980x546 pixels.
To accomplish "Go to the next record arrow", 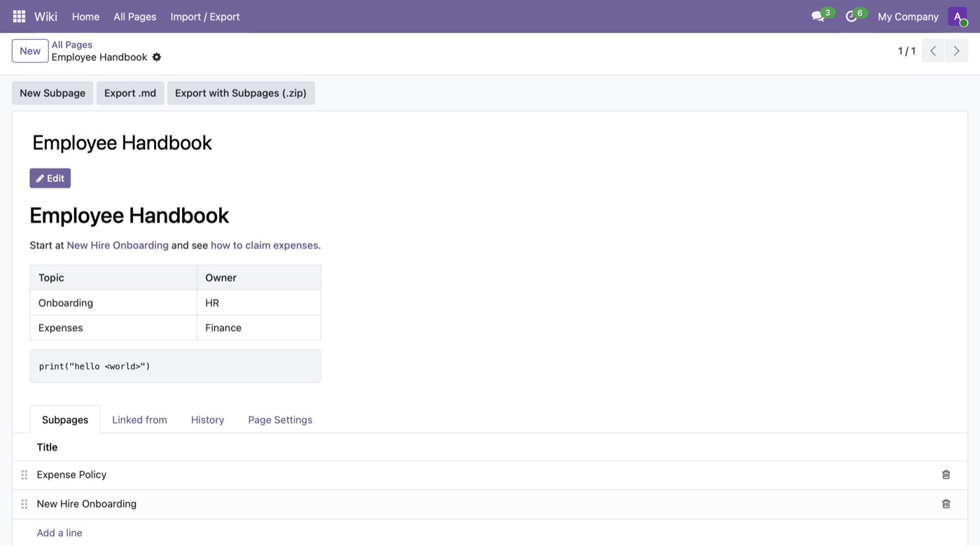I will (x=957, y=51).
